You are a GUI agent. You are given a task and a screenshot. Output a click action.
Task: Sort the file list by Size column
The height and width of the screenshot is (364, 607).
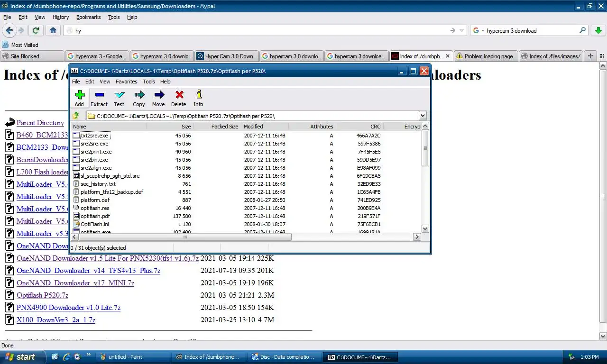[x=170, y=127]
